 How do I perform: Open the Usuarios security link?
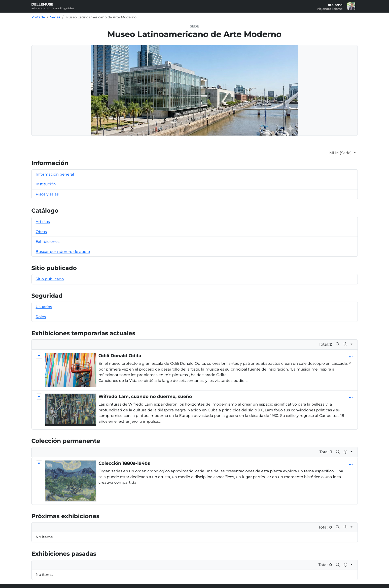[44, 307]
